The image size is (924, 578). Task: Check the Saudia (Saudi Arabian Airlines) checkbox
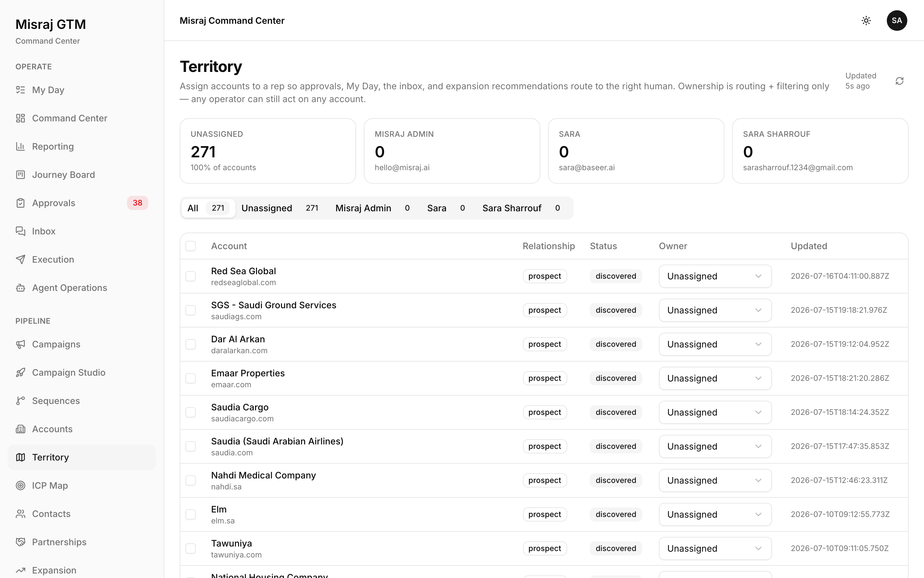click(x=191, y=446)
